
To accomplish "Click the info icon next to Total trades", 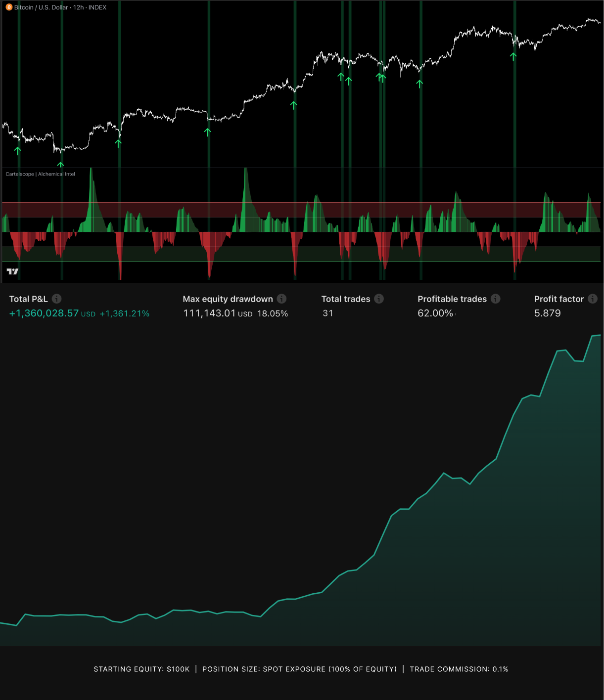I will 379,299.
